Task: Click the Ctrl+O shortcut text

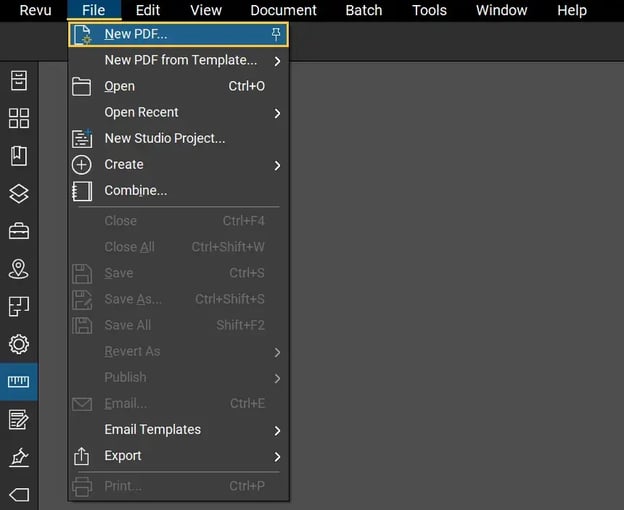Action: point(246,86)
